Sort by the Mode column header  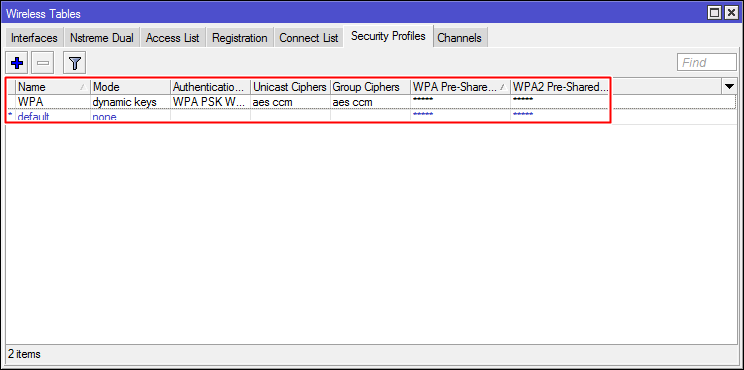pos(130,87)
